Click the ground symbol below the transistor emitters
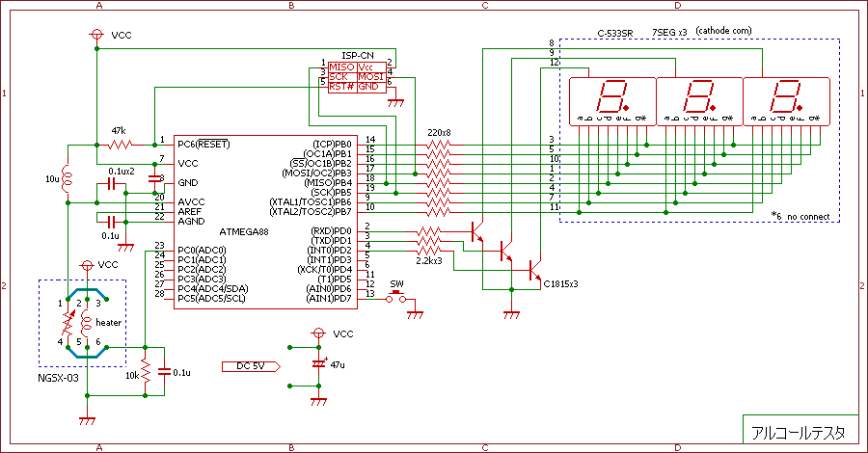The image size is (868, 453). [x=511, y=314]
